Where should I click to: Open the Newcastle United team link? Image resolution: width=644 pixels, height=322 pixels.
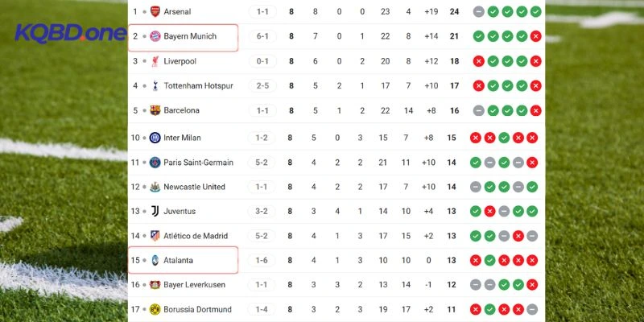click(x=194, y=187)
